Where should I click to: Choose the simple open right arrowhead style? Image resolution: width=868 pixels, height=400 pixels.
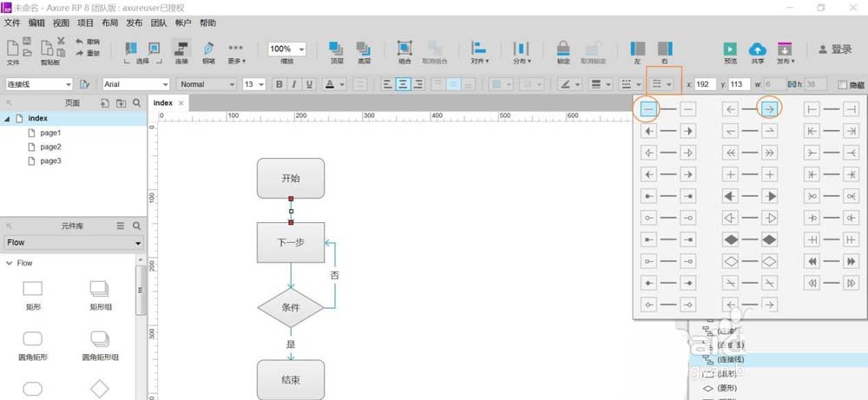click(x=769, y=109)
